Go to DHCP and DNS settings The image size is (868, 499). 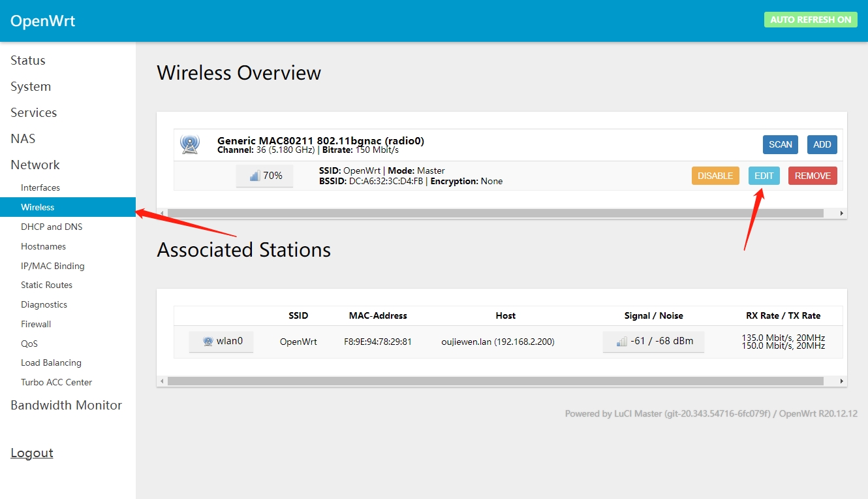52,227
